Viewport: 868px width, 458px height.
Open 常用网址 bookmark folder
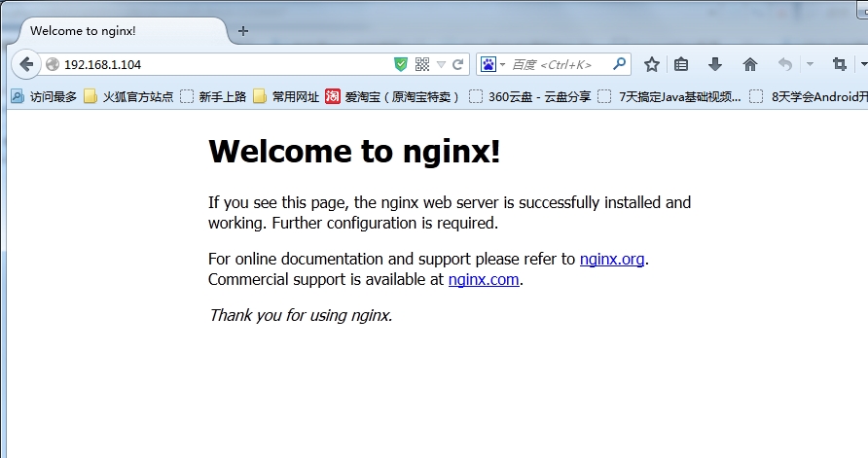286,97
